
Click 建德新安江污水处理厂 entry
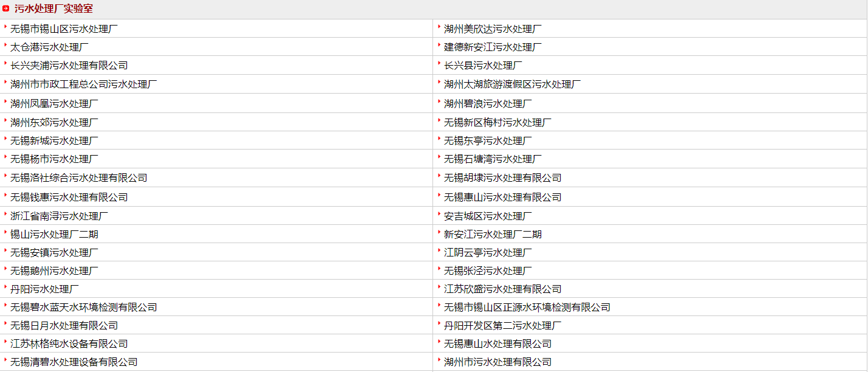[x=493, y=47]
